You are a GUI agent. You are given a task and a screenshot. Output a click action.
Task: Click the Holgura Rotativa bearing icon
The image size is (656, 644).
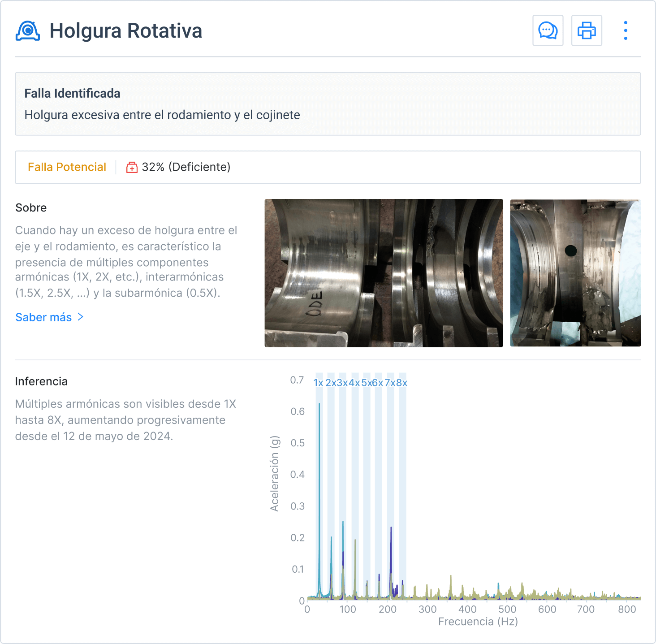28,31
